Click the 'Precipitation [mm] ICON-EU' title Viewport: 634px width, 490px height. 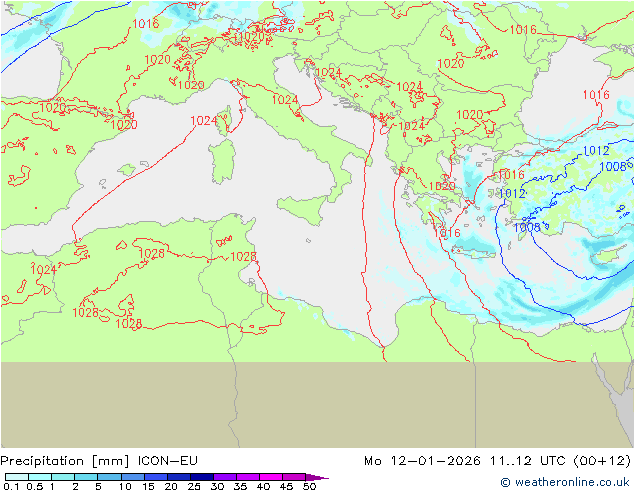pyautogui.click(x=99, y=461)
